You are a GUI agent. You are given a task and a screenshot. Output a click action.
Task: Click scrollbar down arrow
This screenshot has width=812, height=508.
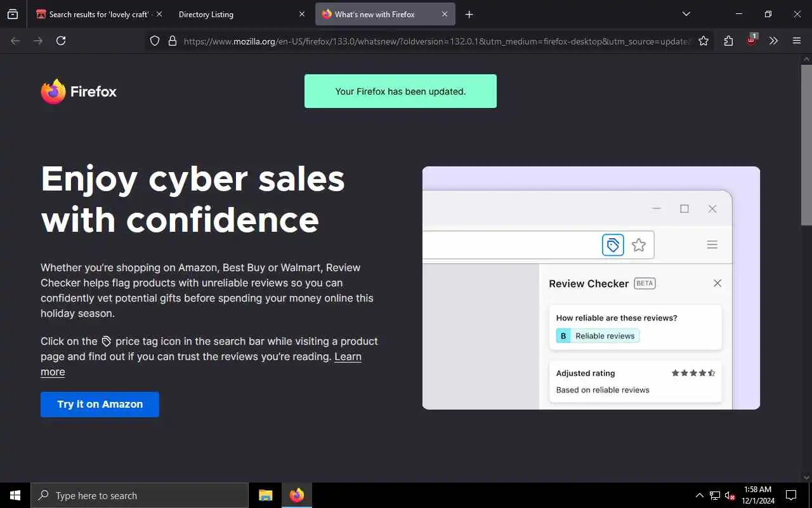pos(806,477)
